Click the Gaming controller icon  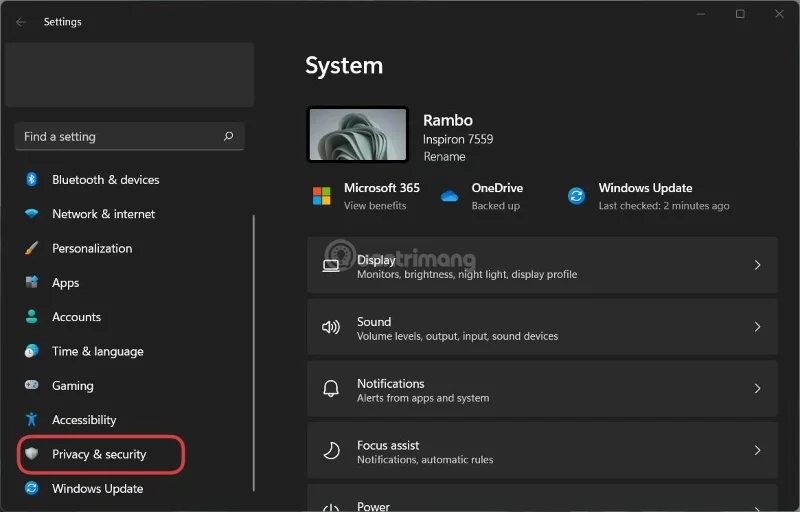click(31, 385)
